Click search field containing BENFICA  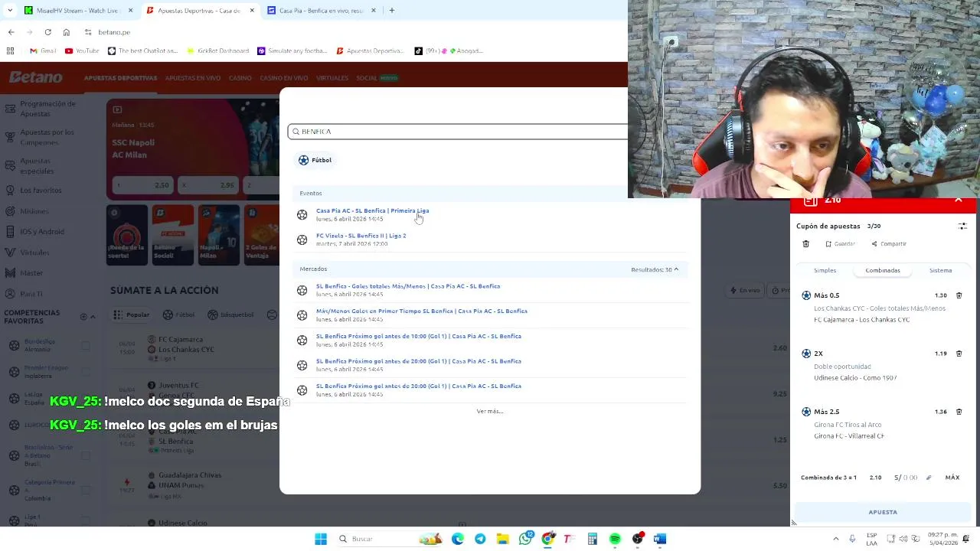(x=459, y=132)
